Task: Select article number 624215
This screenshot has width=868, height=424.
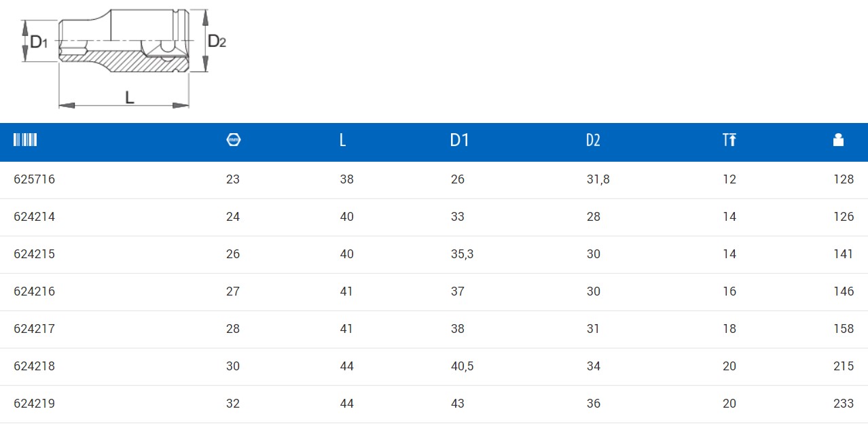Action: click(35, 254)
